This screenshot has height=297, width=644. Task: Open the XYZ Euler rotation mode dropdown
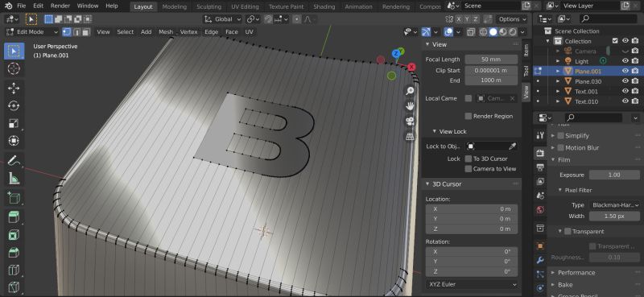[472, 284]
